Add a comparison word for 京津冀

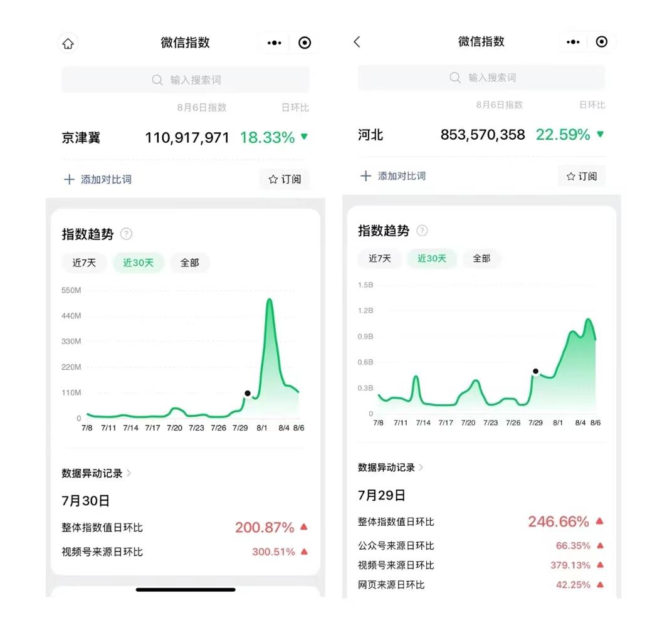98,179
